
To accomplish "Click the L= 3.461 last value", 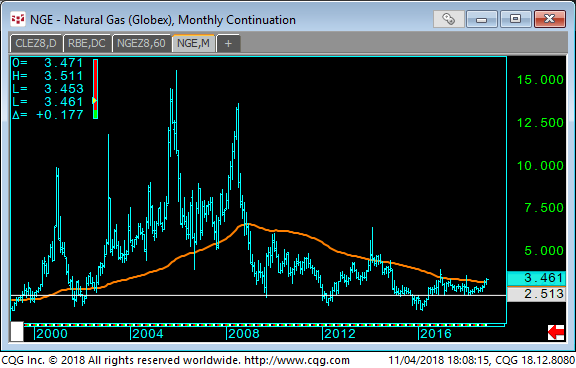I will [x=48, y=102].
